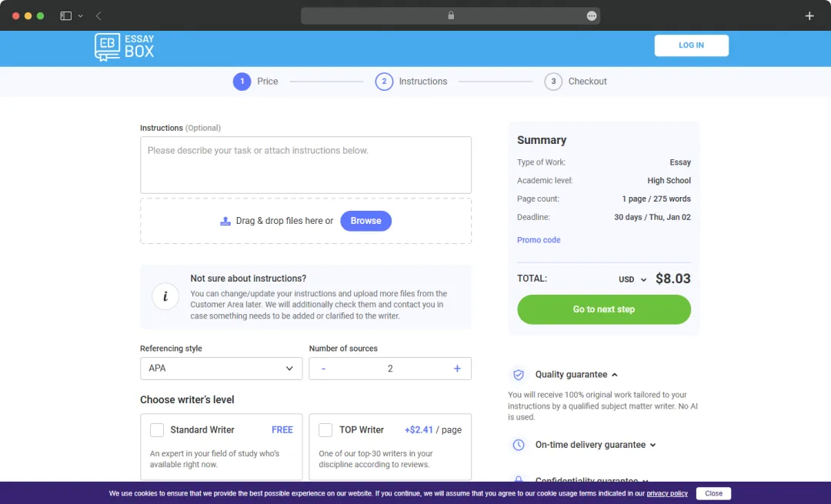This screenshot has height=504, width=831.
Task: Click the Quality guarantee shield icon
Action: 519,375
